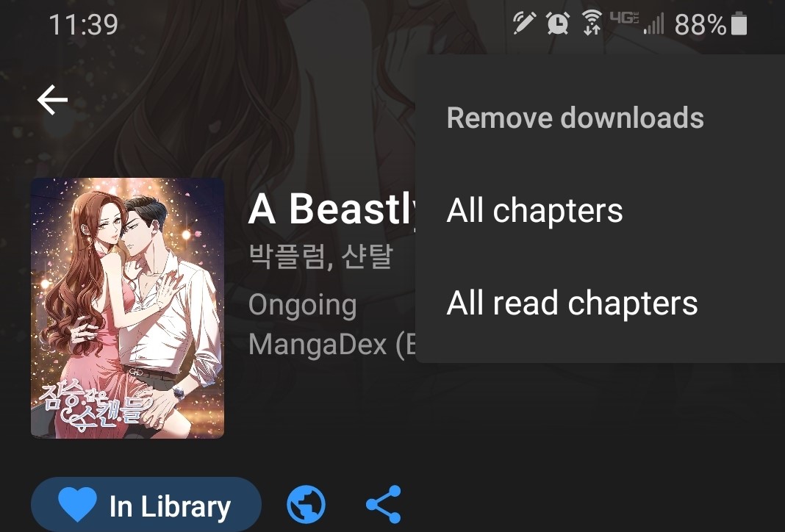Tap the back arrow
This screenshot has width=785, height=532.
pyautogui.click(x=53, y=100)
